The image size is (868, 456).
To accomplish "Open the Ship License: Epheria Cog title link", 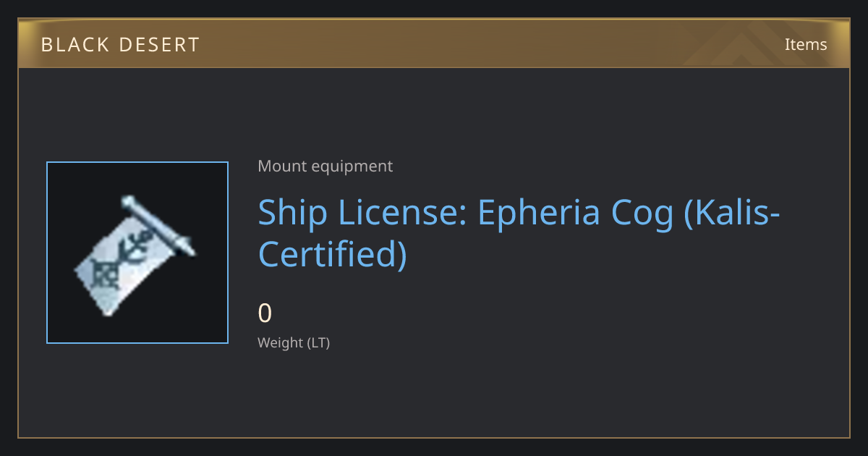I will tap(519, 233).
